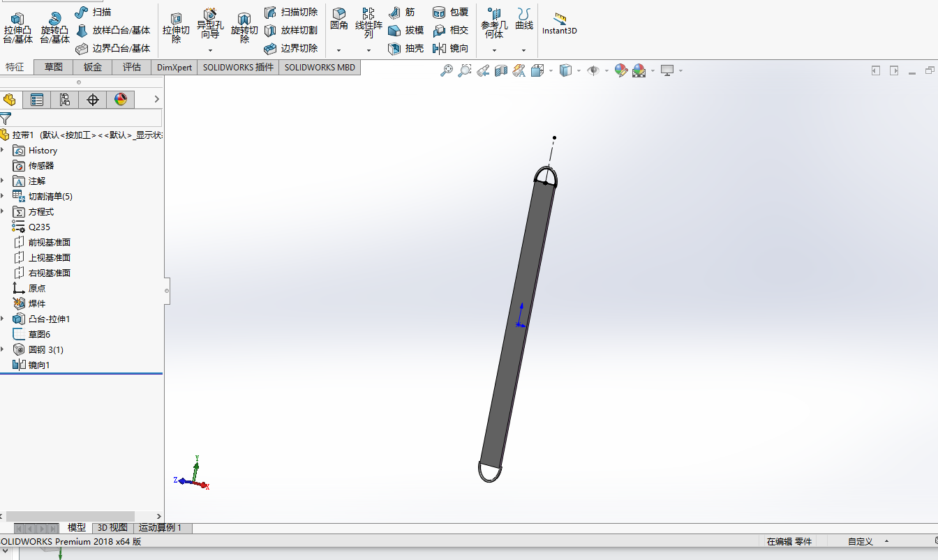This screenshot has width=938, height=560.
Task: Click the apply scene icon
Action: [x=639, y=70]
